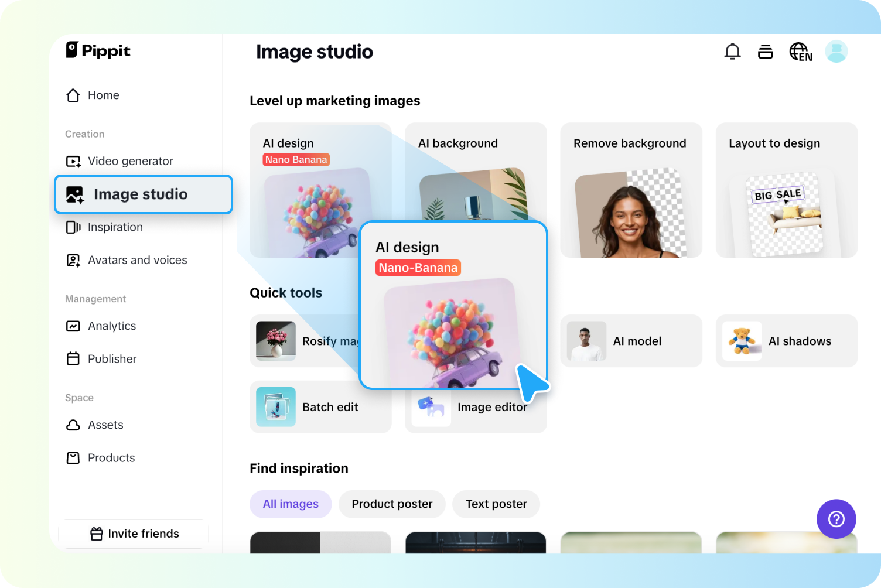The image size is (881, 588).
Task: Open help via the question mark bubble
Action: [836, 519]
